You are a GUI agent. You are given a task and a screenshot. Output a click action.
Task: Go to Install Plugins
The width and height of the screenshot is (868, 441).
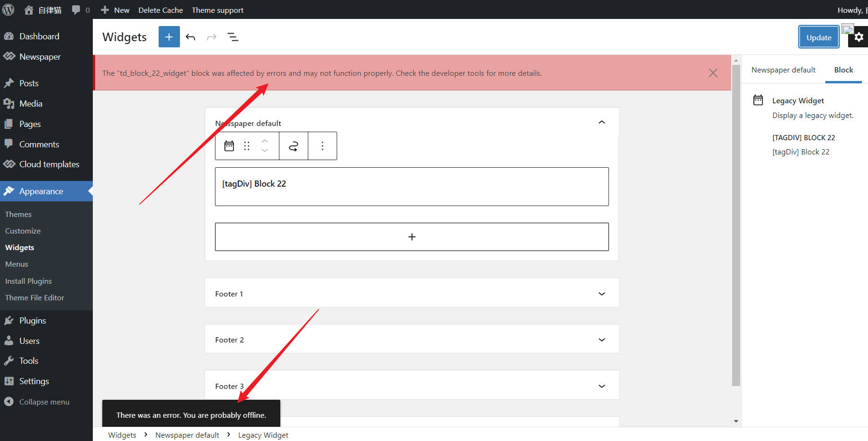28,281
